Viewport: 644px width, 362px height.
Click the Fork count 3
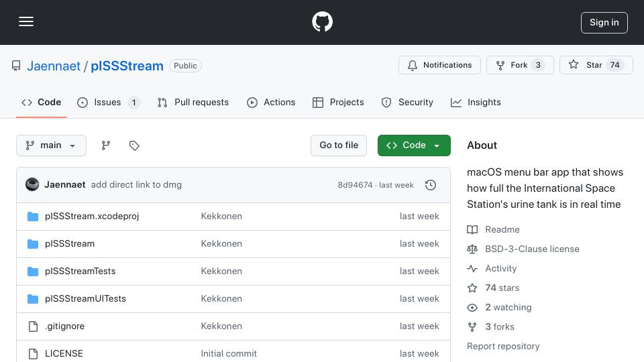pyautogui.click(x=538, y=65)
